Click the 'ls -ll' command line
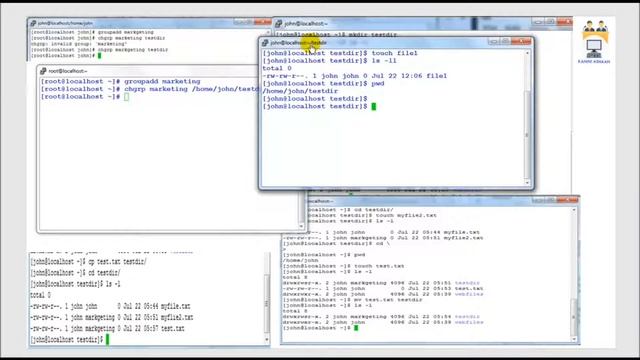 pos(329,61)
